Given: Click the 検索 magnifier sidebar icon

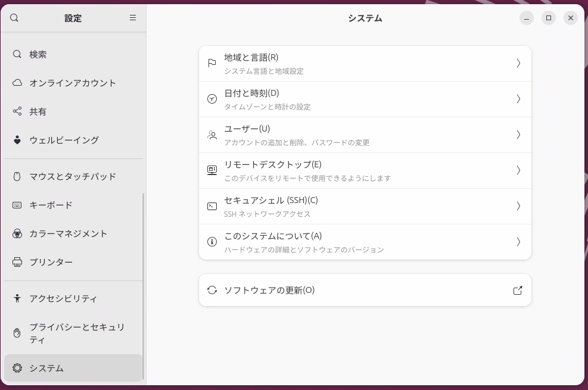Looking at the screenshot, I should tap(17, 54).
